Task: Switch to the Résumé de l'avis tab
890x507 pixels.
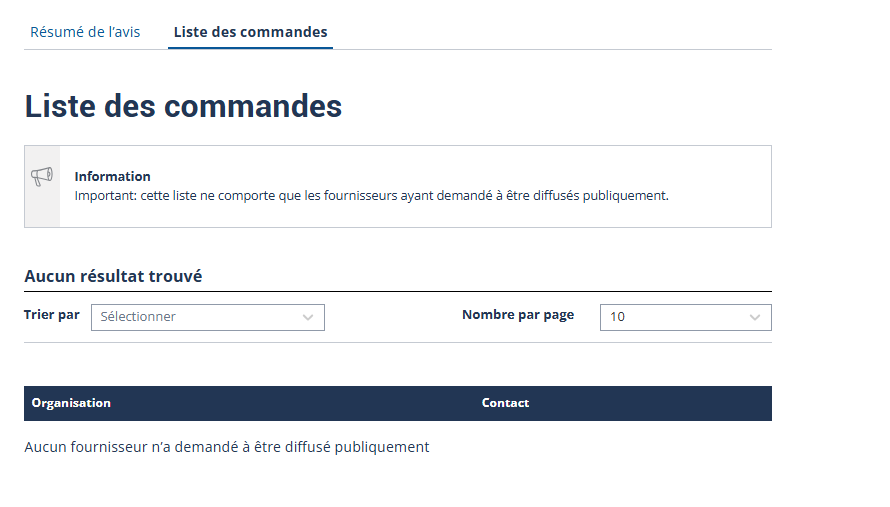Action: [85, 32]
